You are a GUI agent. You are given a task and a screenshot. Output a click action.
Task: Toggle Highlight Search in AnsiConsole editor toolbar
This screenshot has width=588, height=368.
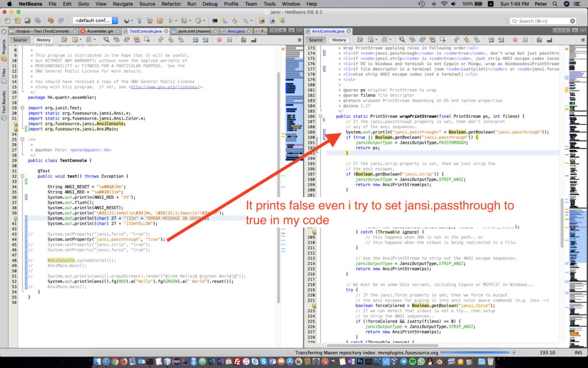(432, 40)
